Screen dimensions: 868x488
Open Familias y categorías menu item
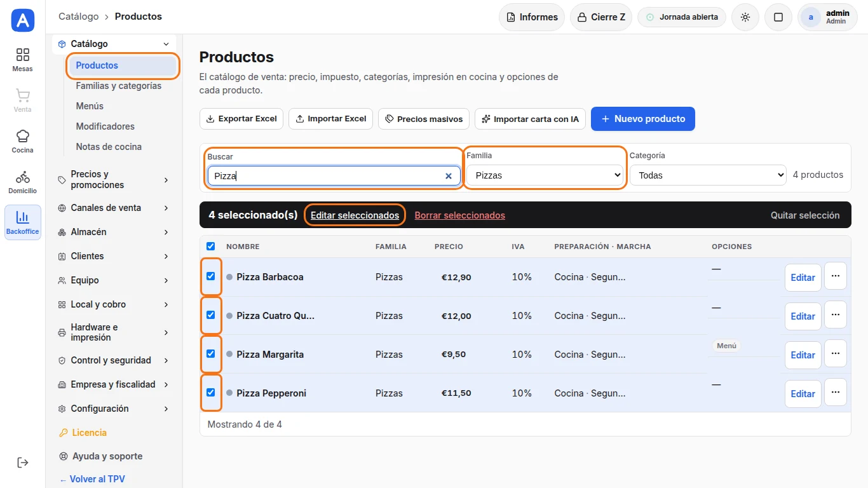[x=119, y=86]
